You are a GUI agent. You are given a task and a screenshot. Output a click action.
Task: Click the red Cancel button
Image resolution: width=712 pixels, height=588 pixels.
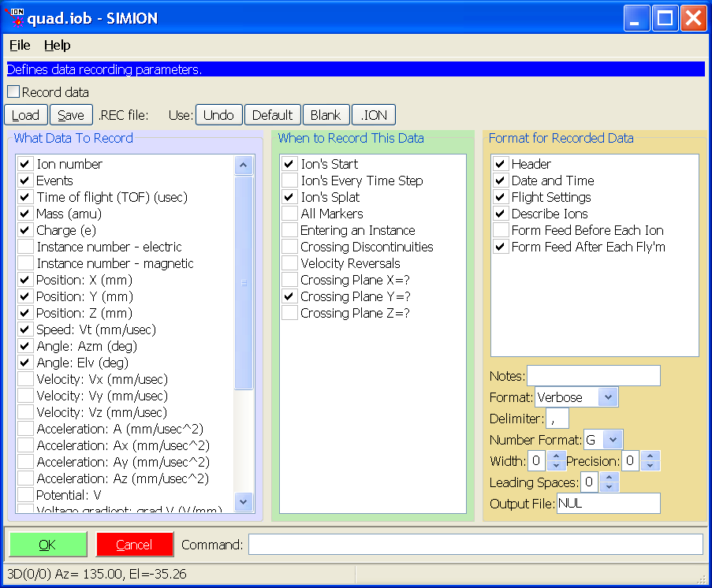[135, 545]
